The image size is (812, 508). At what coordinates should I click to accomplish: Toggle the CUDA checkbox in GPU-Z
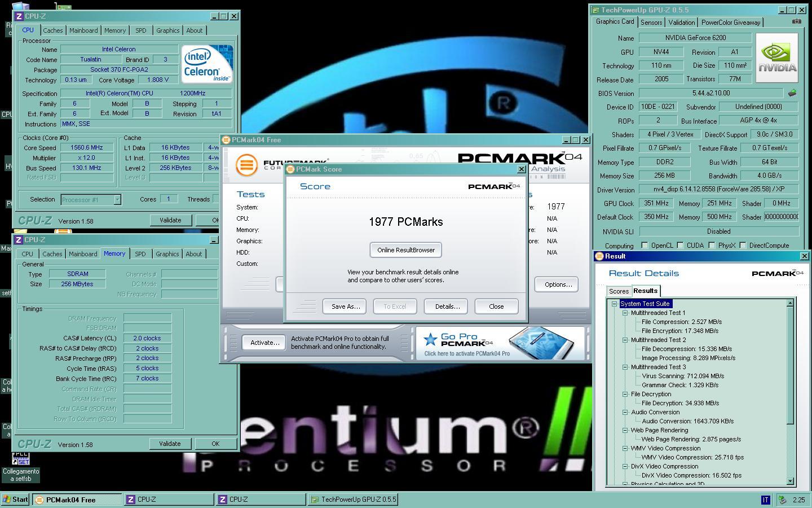(x=681, y=246)
